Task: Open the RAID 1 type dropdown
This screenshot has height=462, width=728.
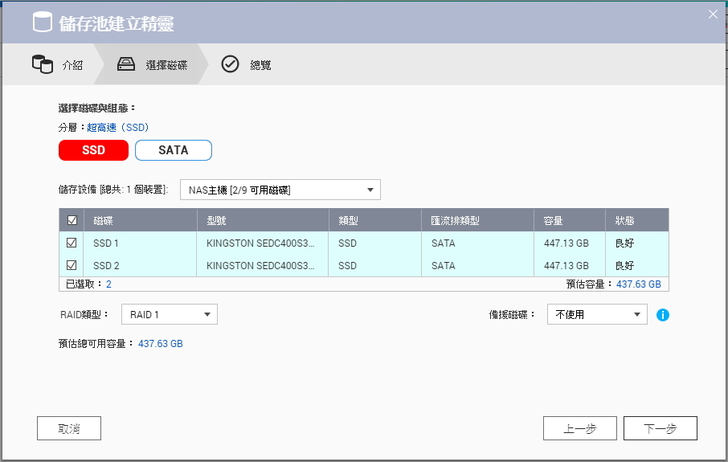Action: click(169, 314)
